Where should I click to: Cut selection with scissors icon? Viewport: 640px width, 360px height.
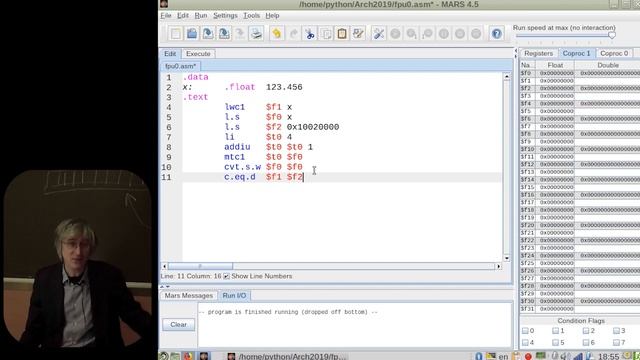(x=310, y=33)
